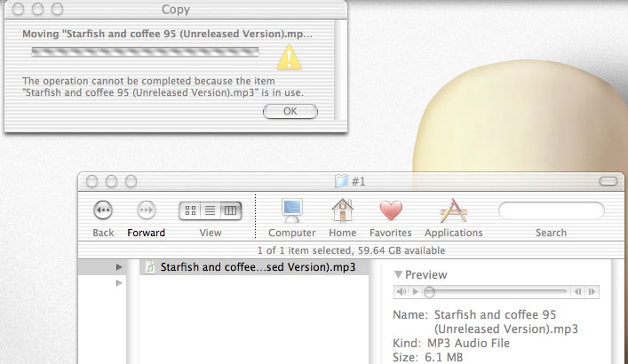Click the status text '1 of 1 item selected'
Viewport: 628px width, 364px height.
306,250
